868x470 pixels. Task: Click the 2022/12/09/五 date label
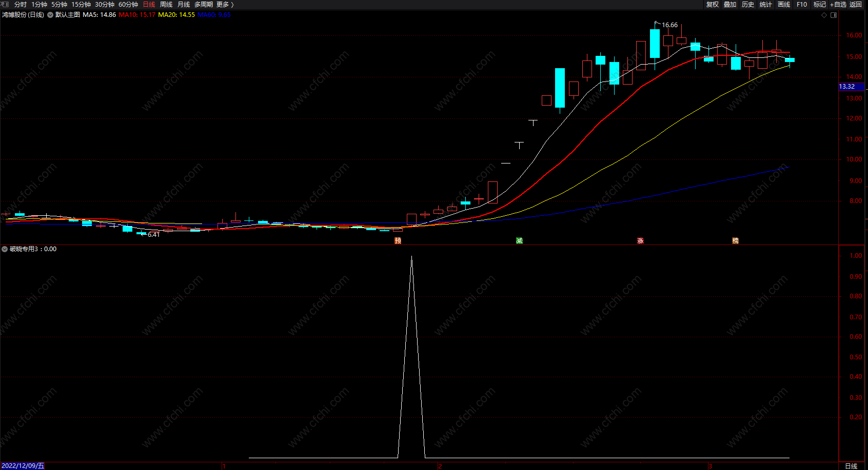23,466
